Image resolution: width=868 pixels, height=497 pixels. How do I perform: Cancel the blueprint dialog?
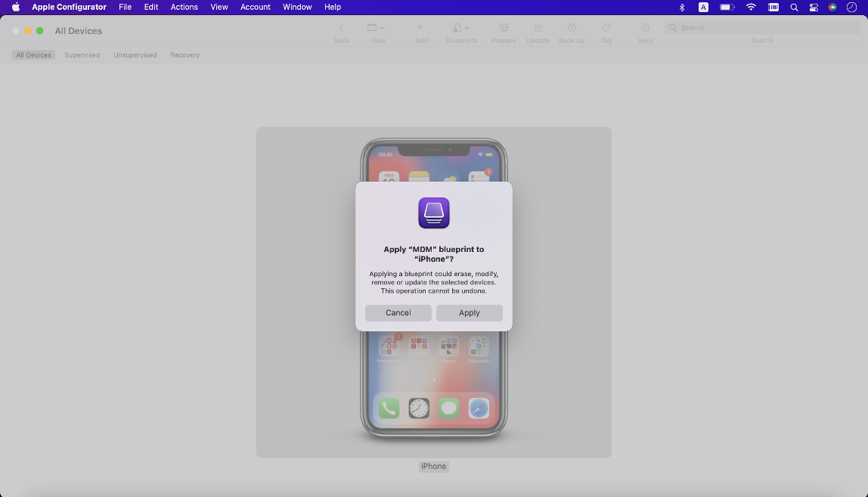398,312
